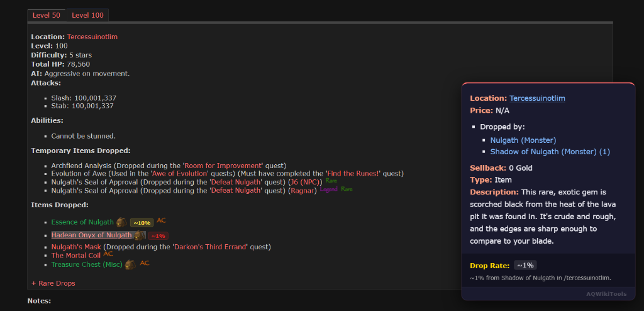Select the 'Difficulty: 5 stars' text

(61, 55)
